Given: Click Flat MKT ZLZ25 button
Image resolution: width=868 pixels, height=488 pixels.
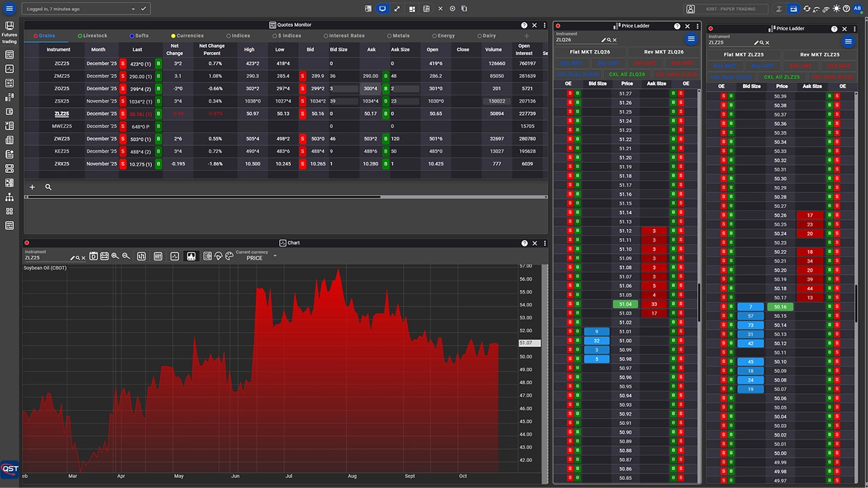Looking at the screenshot, I should coord(743,54).
